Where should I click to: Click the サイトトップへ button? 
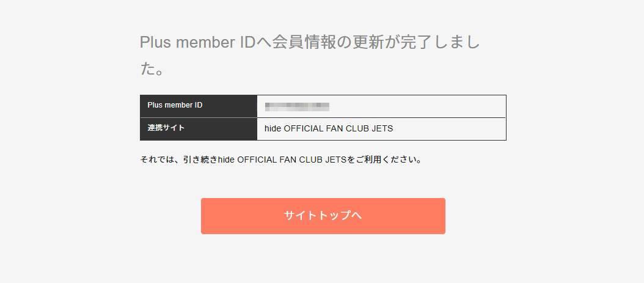point(323,216)
